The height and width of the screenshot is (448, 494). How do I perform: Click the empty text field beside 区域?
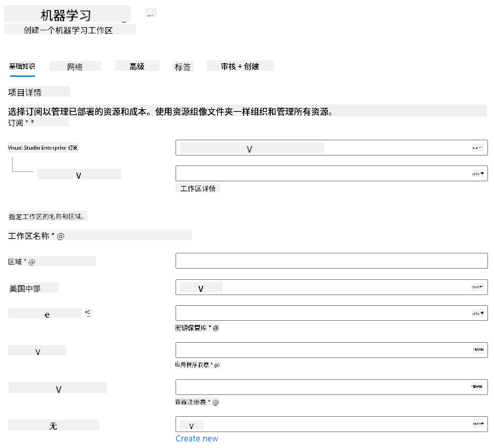coord(332,261)
